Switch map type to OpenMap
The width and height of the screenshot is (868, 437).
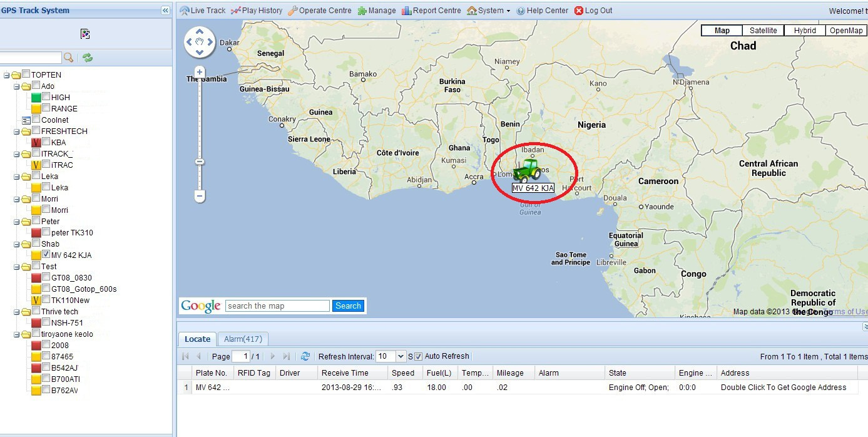[x=846, y=31]
